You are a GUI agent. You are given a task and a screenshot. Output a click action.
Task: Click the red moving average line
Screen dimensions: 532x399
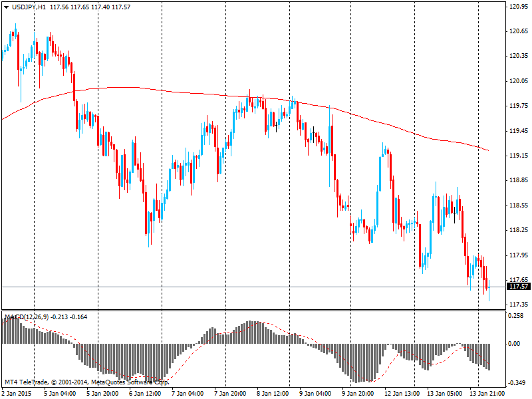click(x=199, y=93)
